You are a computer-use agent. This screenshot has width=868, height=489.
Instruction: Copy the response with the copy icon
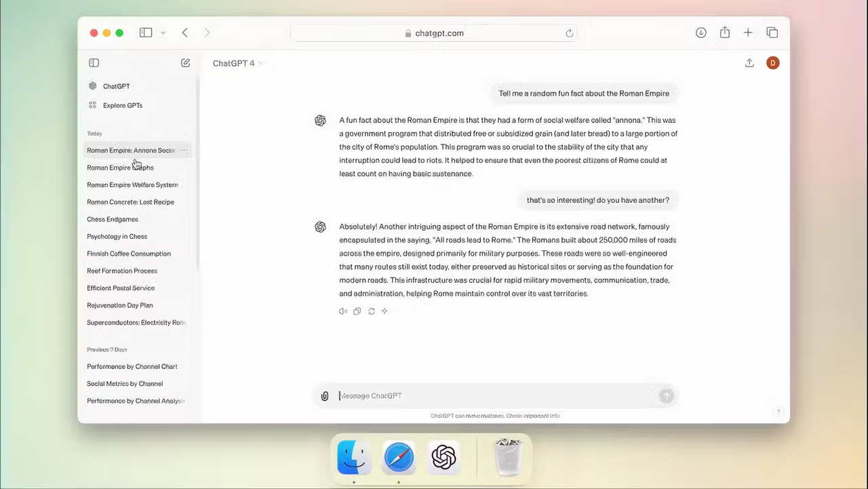(x=357, y=311)
